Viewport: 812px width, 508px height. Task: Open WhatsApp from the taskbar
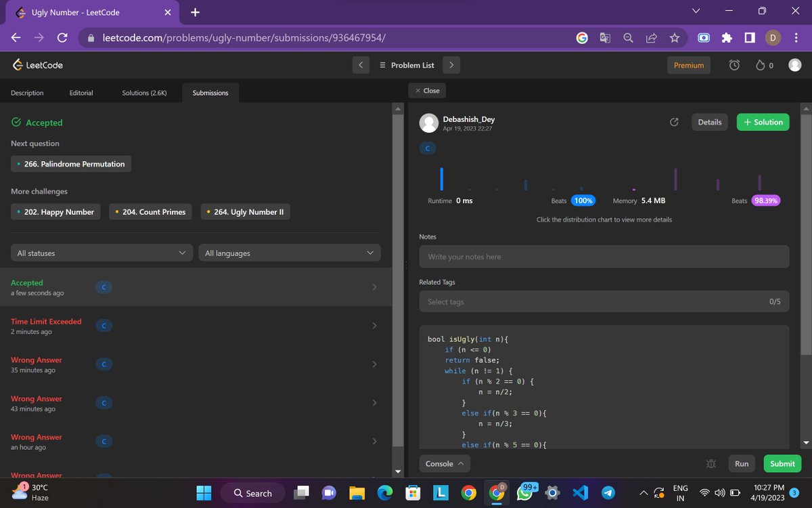(x=524, y=493)
